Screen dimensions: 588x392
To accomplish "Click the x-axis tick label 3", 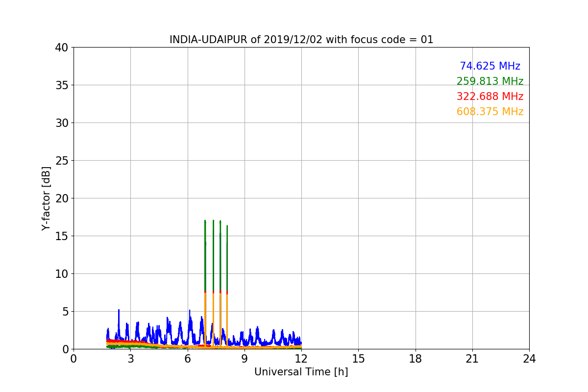I will [130, 359].
